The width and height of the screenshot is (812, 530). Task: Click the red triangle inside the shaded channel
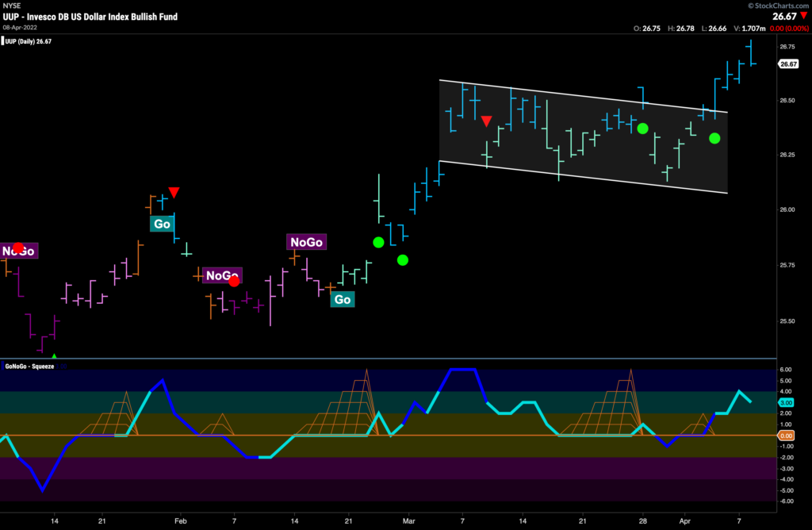tap(486, 121)
